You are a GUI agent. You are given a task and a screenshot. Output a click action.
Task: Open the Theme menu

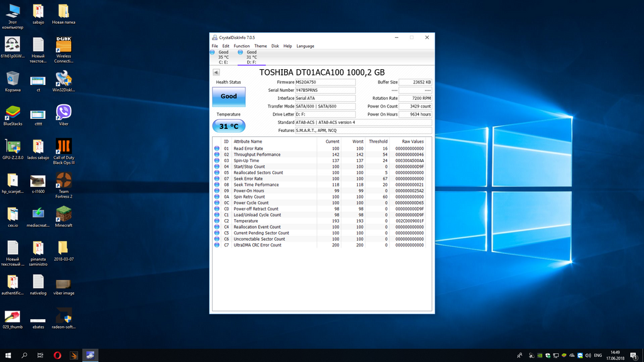(x=260, y=46)
